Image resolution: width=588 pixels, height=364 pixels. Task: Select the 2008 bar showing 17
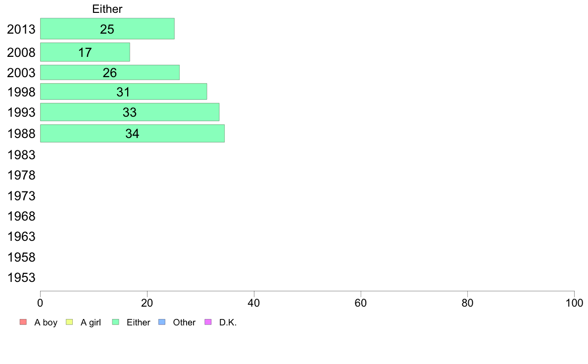pos(85,52)
